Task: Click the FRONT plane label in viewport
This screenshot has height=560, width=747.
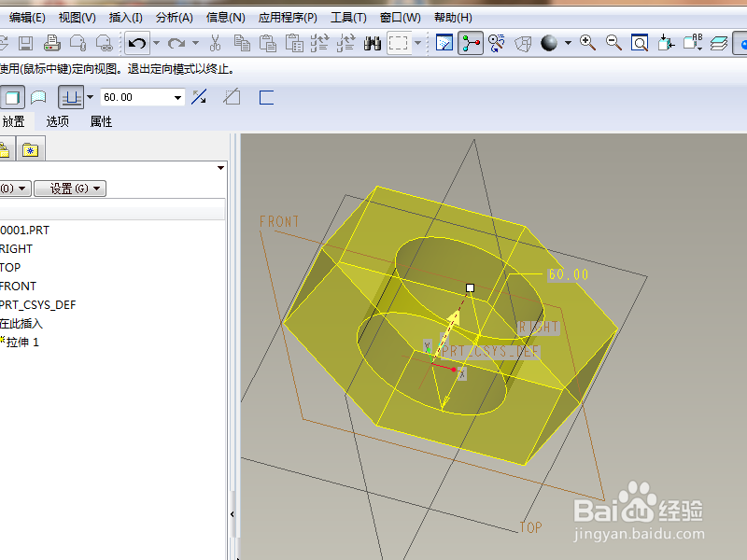Action: coord(279,221)
